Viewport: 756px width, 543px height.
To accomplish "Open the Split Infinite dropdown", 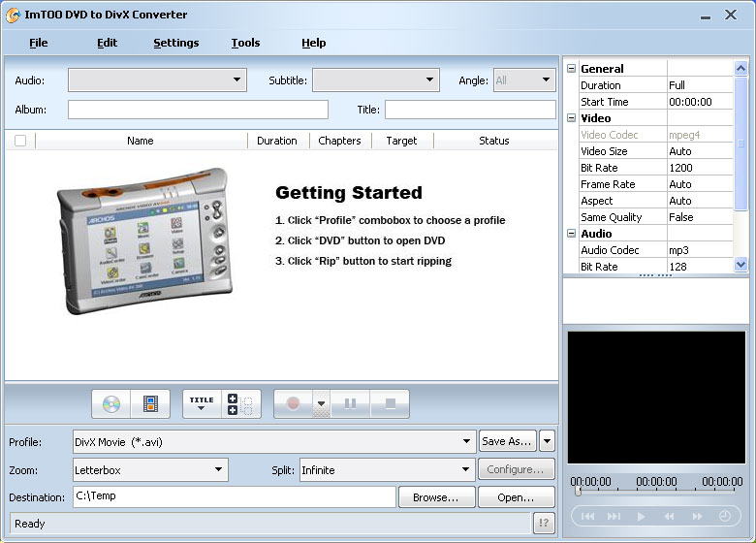I will pos(465,470).
